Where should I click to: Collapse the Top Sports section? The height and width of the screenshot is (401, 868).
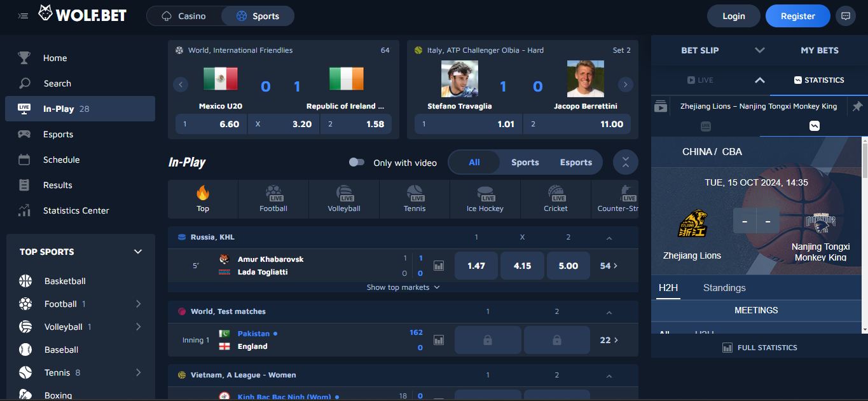138,252
